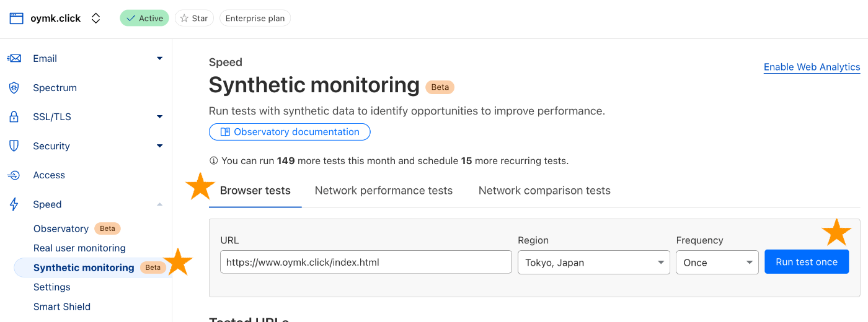Switch to Network performance tests tab
This screenshot has height=322, width=868.
(384, 191)
